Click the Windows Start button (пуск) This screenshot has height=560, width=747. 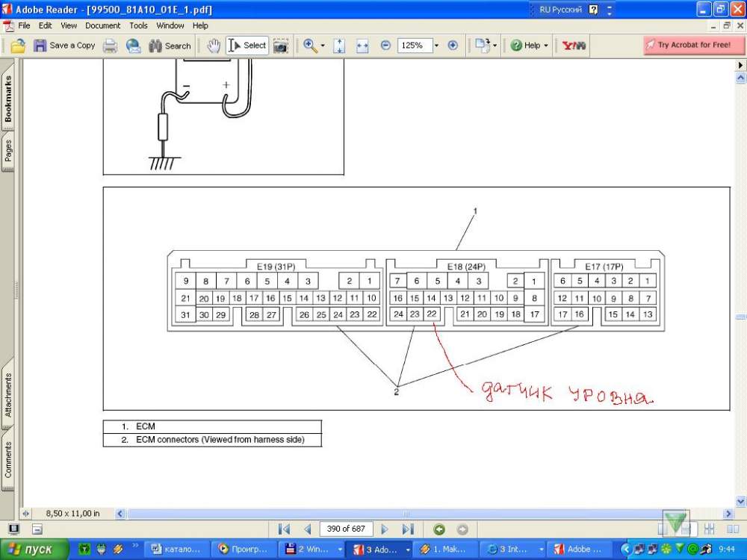[x=31, y=549]
